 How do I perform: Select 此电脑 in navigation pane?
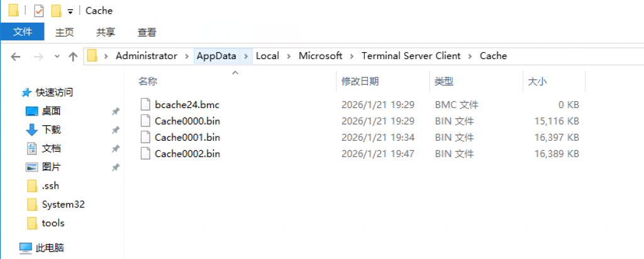click(x=49, y=248)
